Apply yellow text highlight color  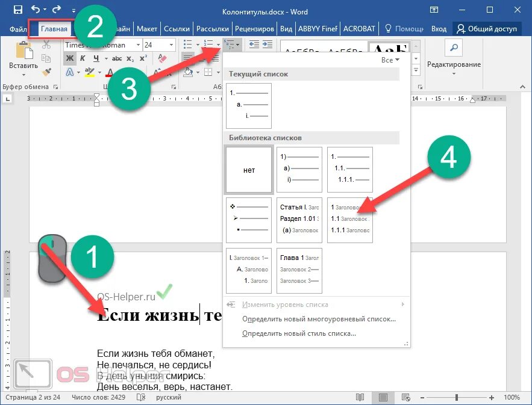pos(90,72)
